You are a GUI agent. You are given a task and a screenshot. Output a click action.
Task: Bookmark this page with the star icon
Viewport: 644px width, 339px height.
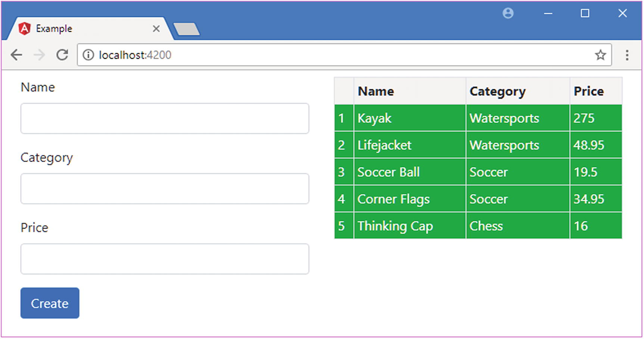(600, 55)
